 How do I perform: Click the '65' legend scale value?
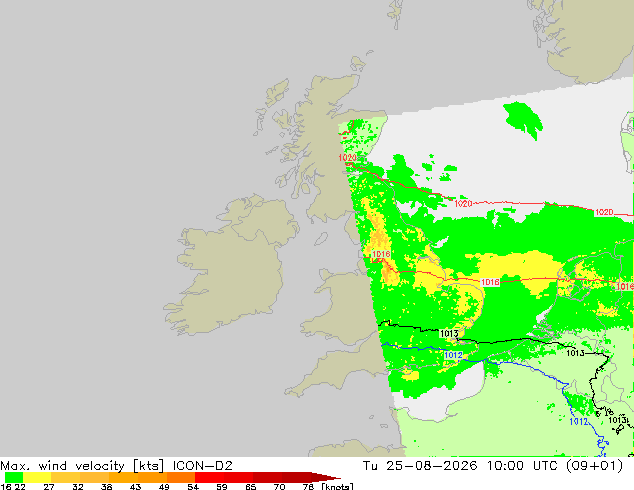click(251, 486)
